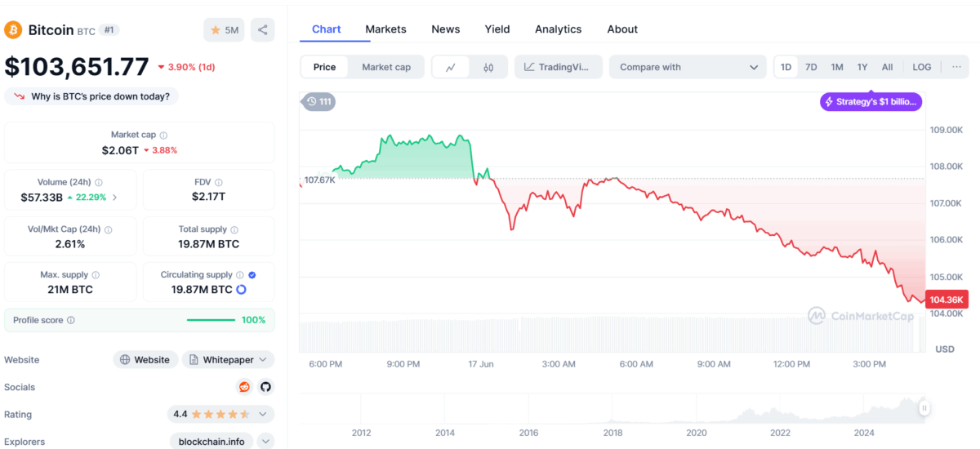Click the 21M BTC max supply value

(x=69, y=290)
